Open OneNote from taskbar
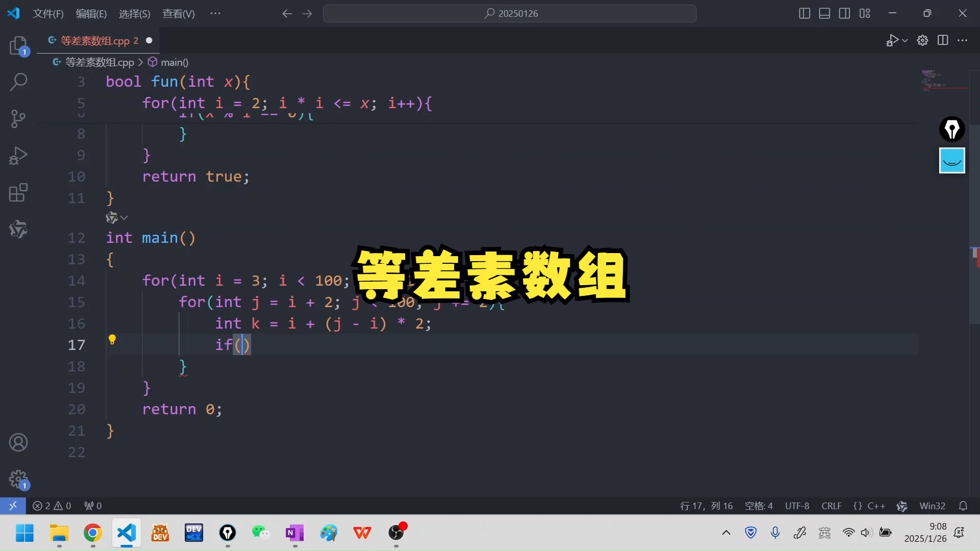The image size is (980, 551). tap(295, 533)
